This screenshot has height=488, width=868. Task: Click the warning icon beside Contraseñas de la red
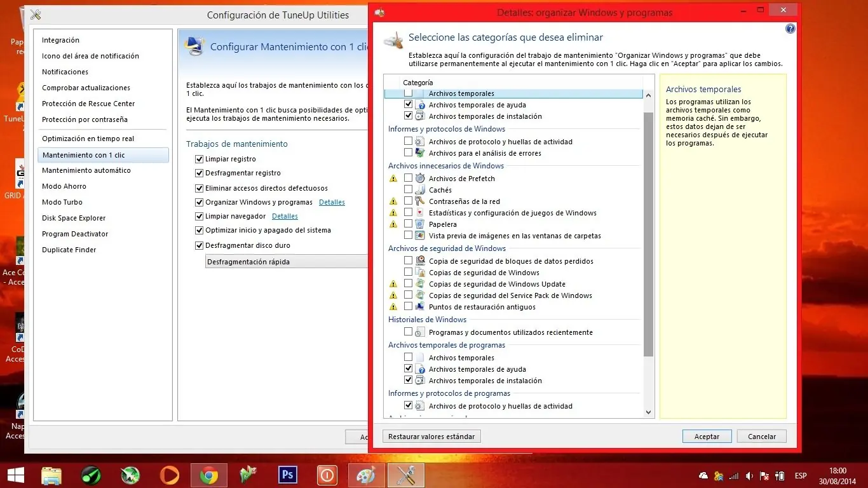point(393,201)
